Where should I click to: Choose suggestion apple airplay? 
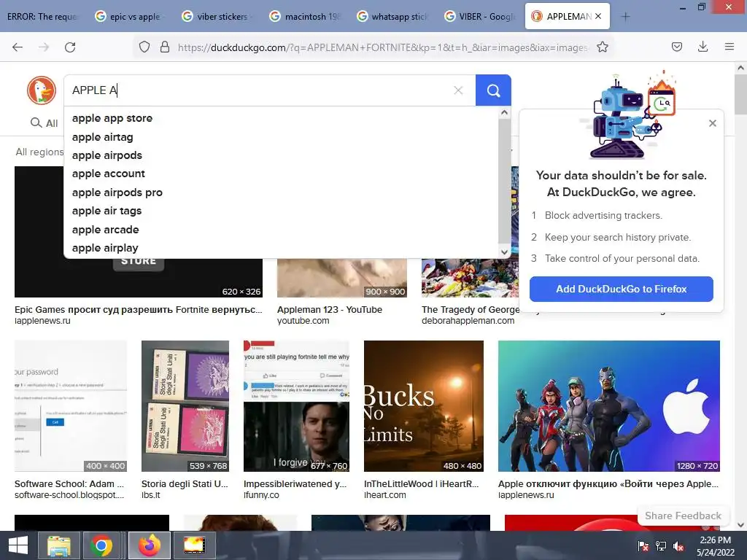coord(281,248)
